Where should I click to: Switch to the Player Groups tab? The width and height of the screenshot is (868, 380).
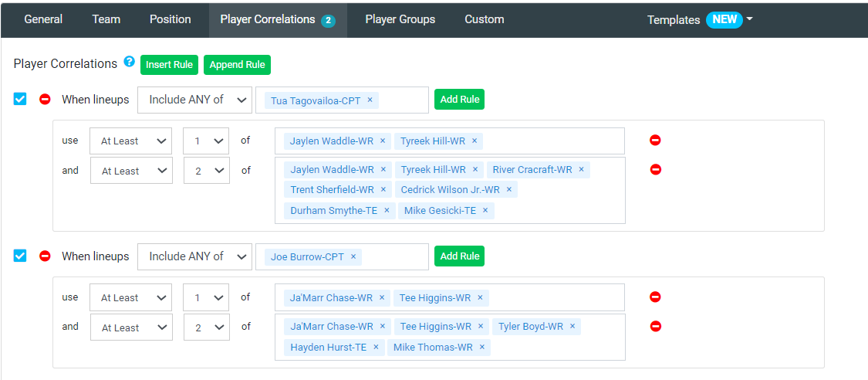(400, 19)
